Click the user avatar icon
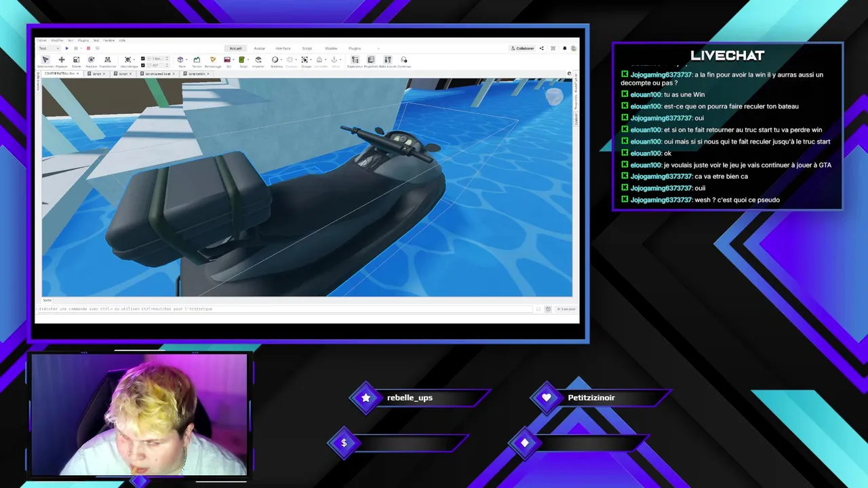This screenshot has height=488, width=868. 574,48
